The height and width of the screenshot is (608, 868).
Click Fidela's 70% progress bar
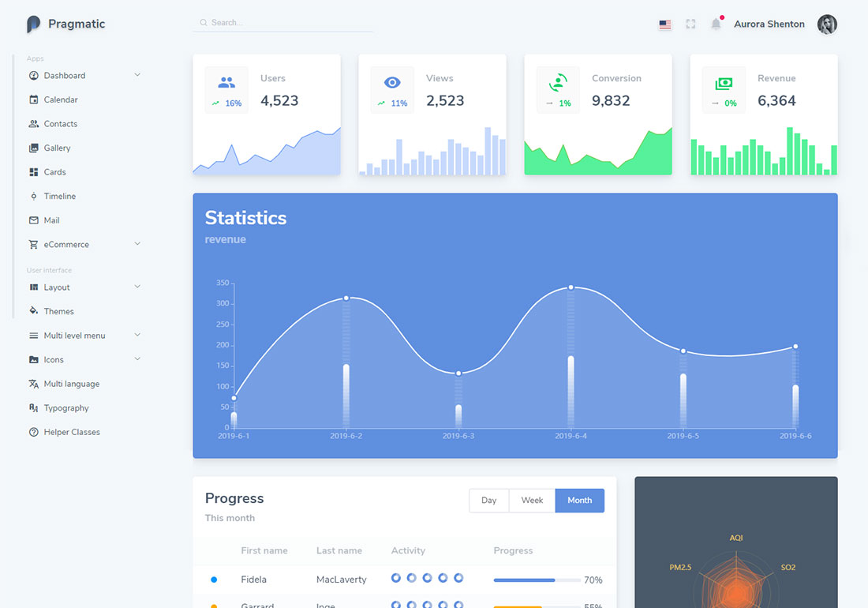tap(537, 580)
